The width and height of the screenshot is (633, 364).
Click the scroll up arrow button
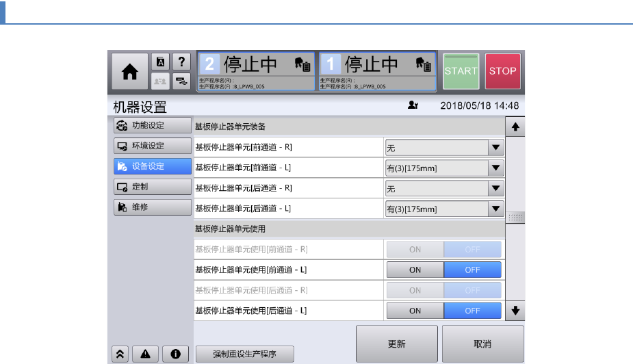(x=515, y=127)
